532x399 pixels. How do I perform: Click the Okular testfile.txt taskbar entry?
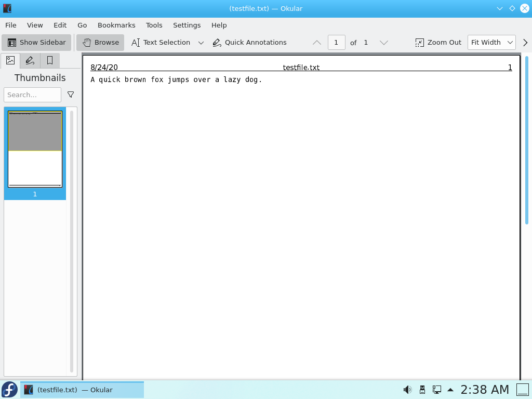point(82,390)
